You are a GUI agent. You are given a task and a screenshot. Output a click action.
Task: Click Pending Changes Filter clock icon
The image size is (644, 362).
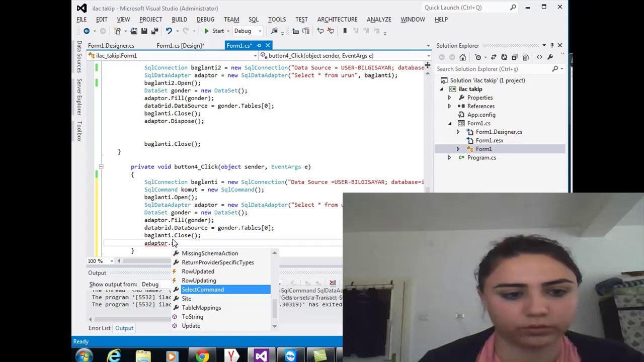click(478, 57)
